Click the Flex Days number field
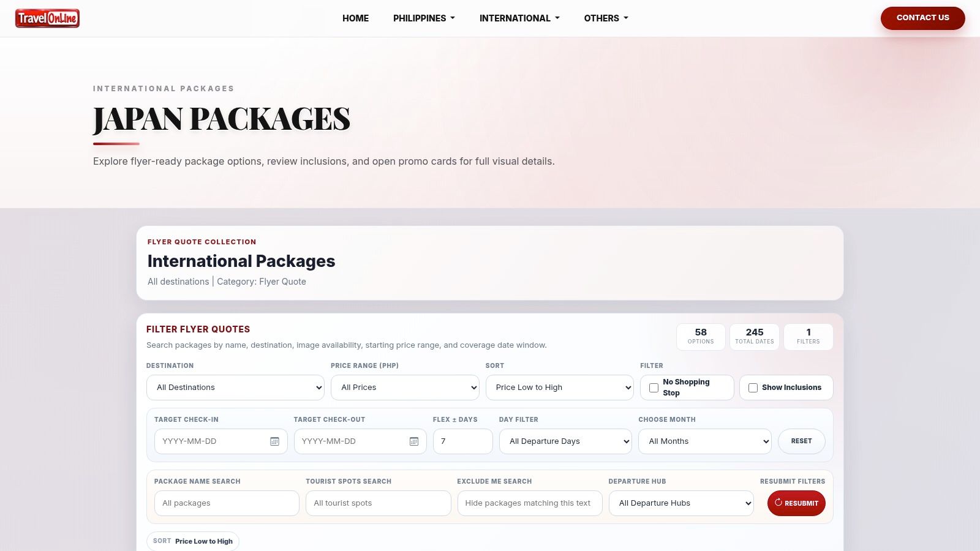Image resolution: width=980 pixels, height=551 pixels. coord(462,441)
